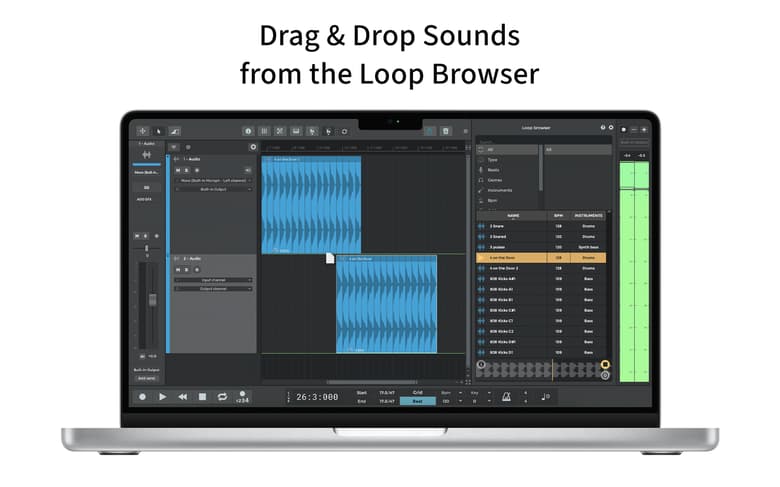Viewport: 780px width, 487px height.
Task: Select Instruments category in Loop Browser
Action: pos(500,190)
